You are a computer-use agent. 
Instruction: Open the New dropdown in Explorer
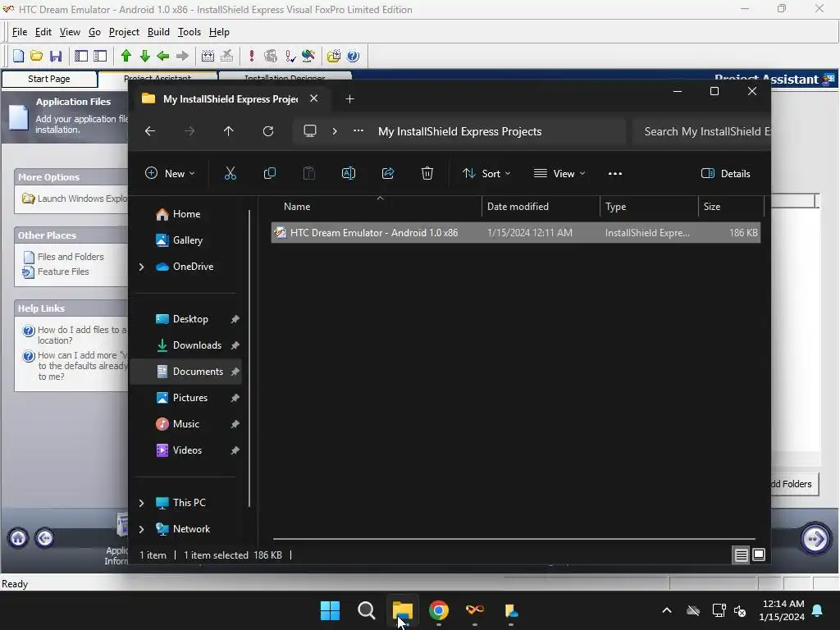(170, 173)
